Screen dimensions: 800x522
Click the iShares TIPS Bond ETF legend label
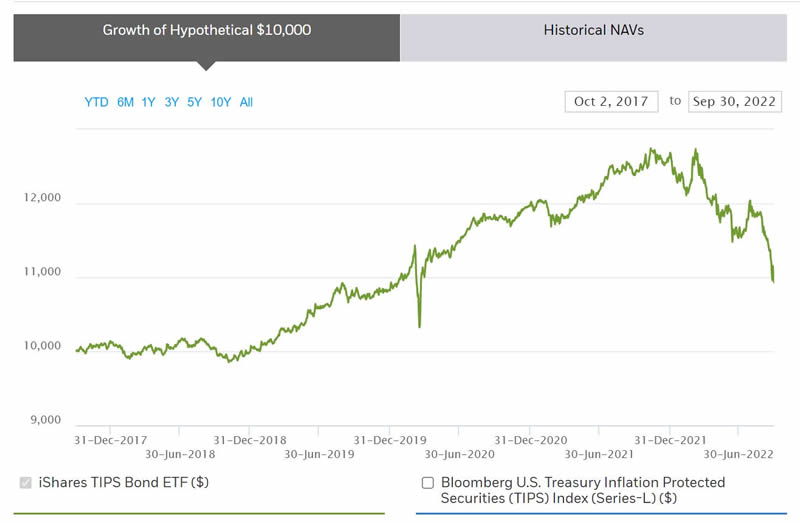tap(124, 483)
